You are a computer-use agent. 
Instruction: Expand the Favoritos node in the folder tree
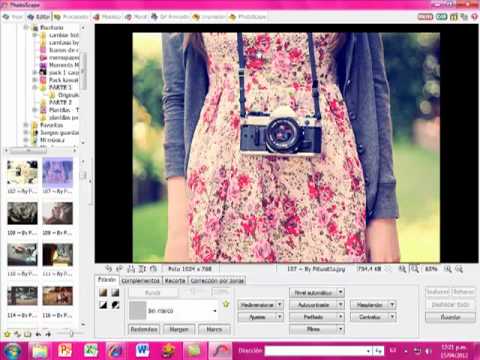26,125
